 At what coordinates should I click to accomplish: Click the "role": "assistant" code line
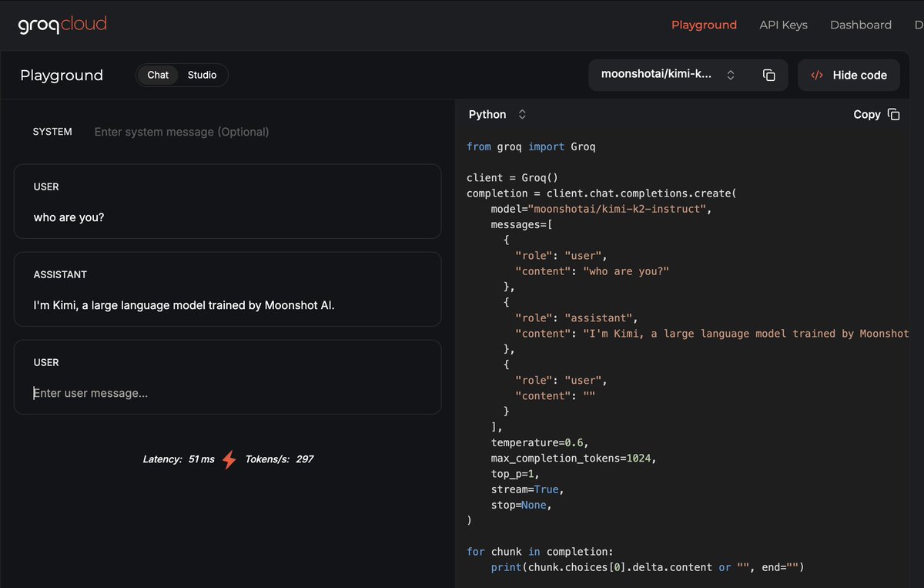(x=577, y=318)
